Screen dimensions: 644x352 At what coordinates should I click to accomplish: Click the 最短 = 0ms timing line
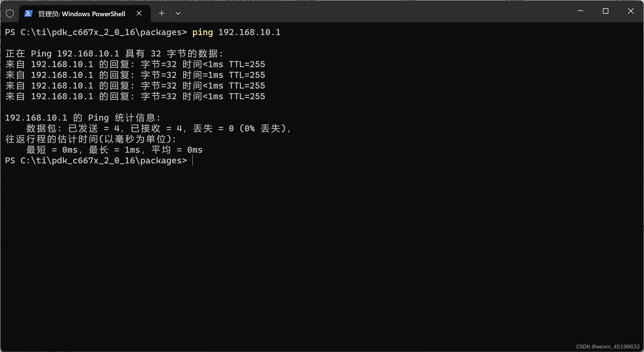(x=115, y=150)
